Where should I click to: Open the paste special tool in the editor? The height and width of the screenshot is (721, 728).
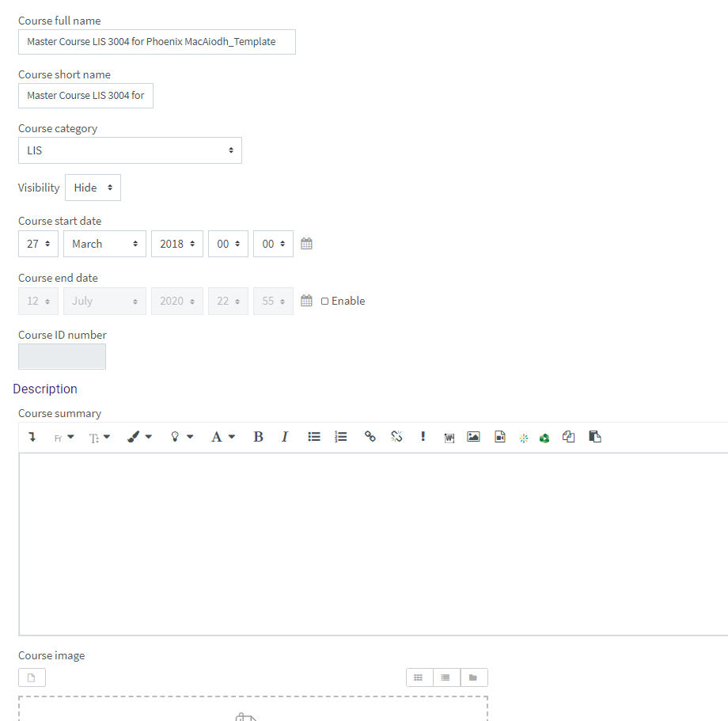coord(594,436)
